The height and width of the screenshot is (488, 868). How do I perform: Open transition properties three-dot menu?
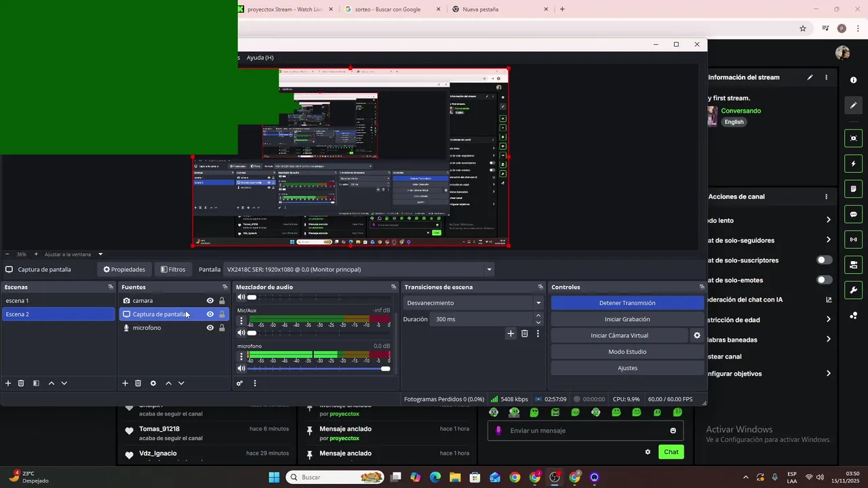[538, 333]
